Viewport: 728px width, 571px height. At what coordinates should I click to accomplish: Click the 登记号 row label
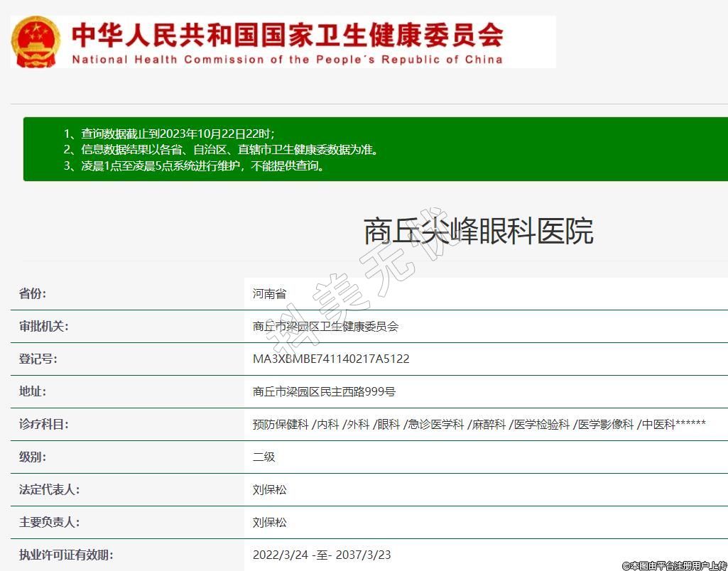[38, 359]
